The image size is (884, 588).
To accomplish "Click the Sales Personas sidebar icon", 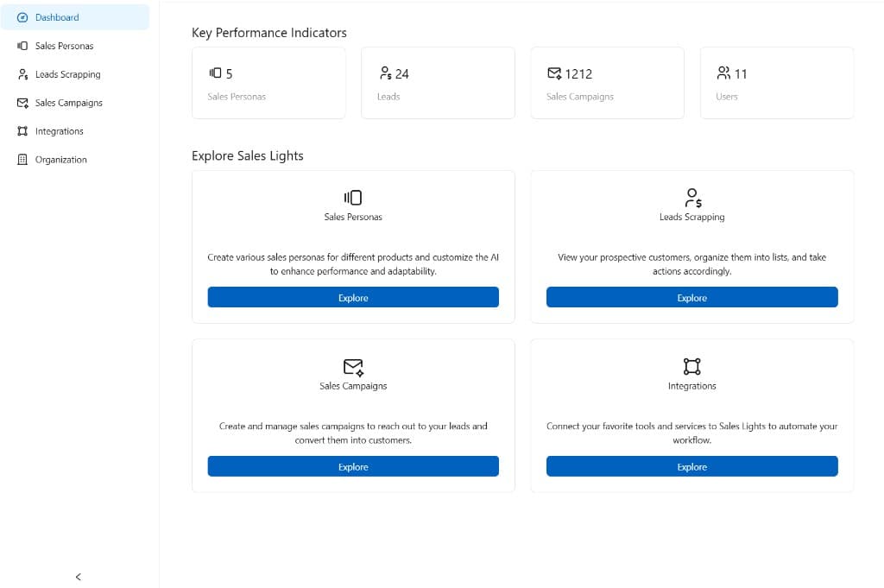I will coord(23,46).
